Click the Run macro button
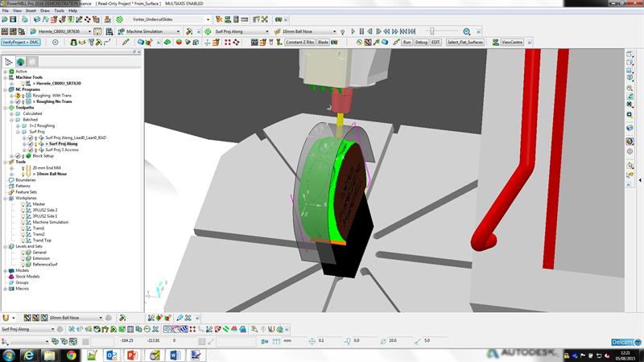The width and height of the screenshot is (644, 362). point(407,43)
